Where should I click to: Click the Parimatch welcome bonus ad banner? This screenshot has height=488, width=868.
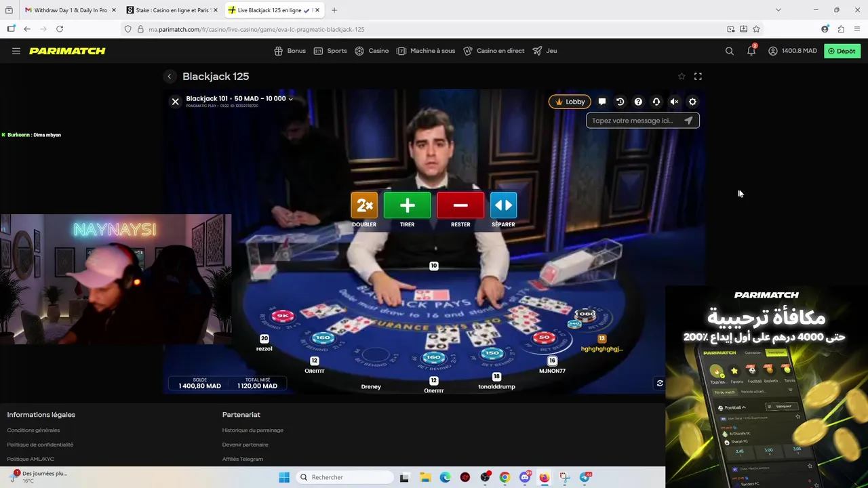coord(766,386)
